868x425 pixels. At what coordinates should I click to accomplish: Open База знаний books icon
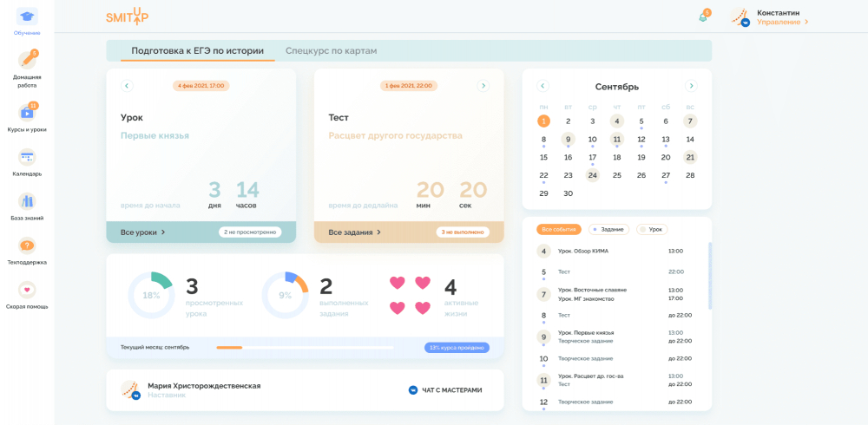pyautogui.click(x=27, y=201)
